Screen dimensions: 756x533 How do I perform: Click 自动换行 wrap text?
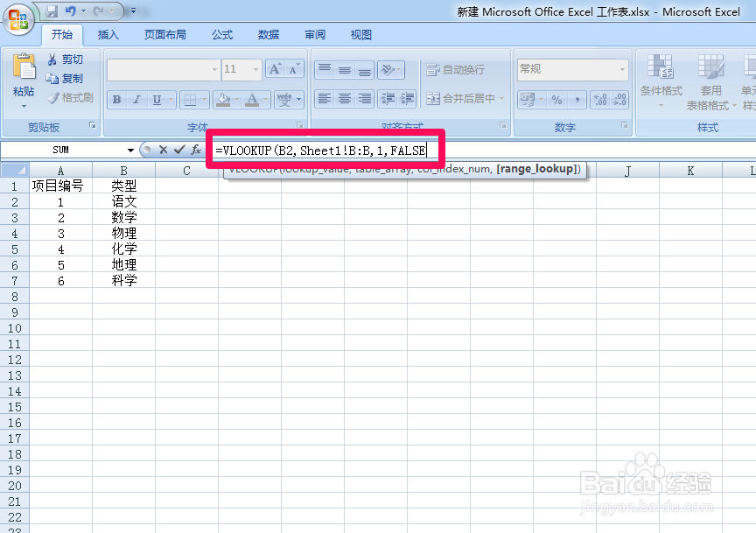tap(456, 70)
